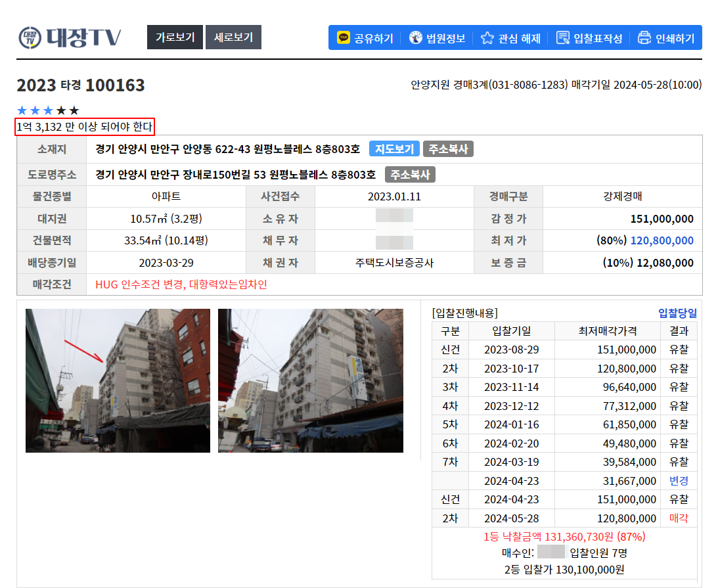Screen dimensions: 718x588
Task: Click the printer icon for 인쇄하기
Action: tap(644, 37)
